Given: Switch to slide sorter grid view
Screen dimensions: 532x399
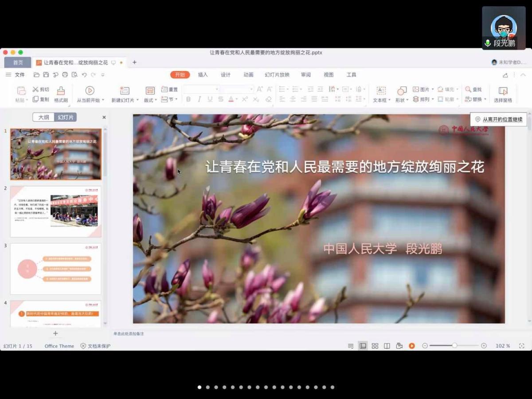Looking at the screenshot, I should 375,346.
